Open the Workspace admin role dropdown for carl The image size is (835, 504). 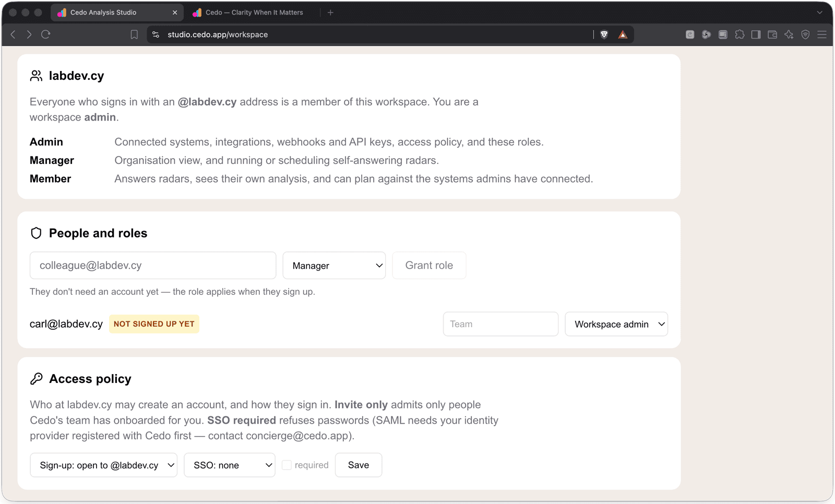click(x=616, y=324)
